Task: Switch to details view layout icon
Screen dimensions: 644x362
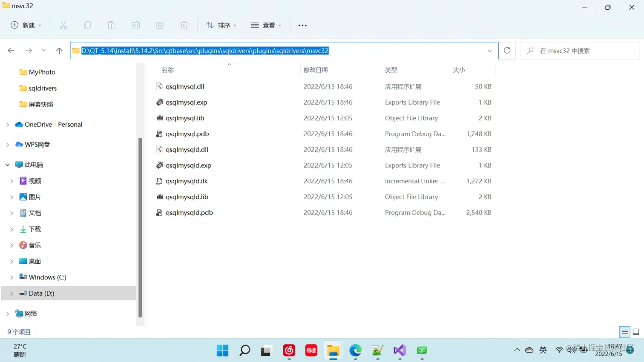Action: tap(625, 332)
